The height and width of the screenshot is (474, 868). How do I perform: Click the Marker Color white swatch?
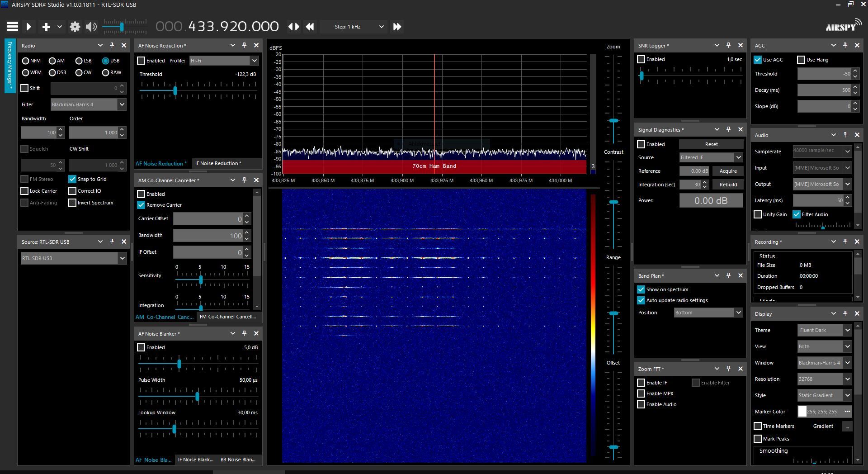(x=802, y=412)
